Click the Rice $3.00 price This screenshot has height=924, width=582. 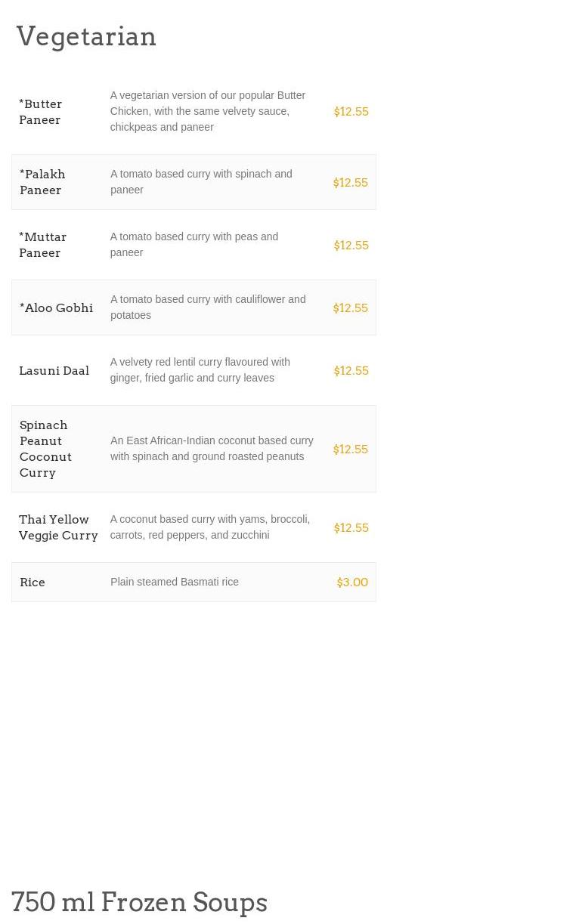(352, 582)
